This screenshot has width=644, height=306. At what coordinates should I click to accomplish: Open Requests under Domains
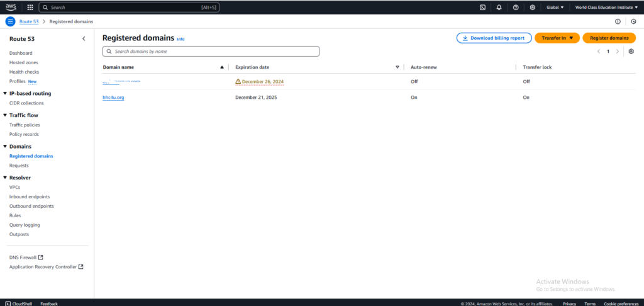[19, 166]
